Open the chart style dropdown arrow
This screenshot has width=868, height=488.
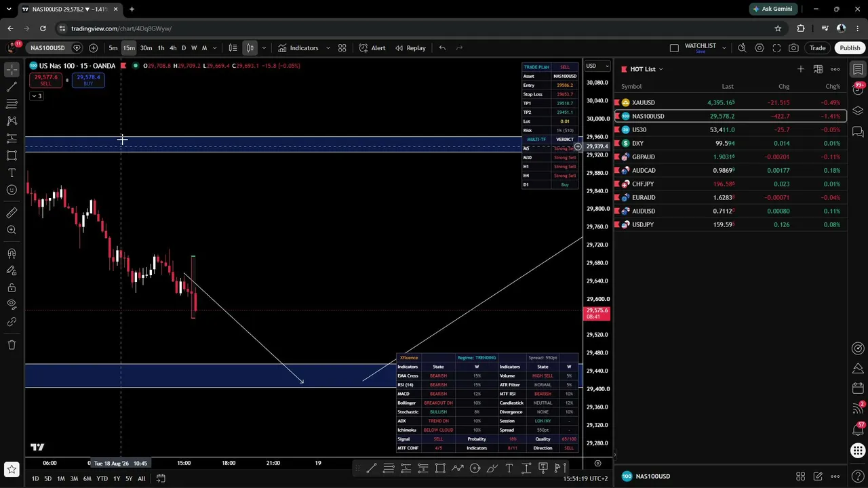(x=264, y=48)
